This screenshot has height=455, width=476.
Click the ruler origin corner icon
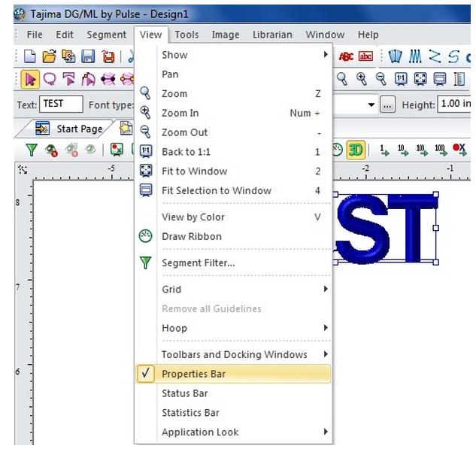pos(23,170)
